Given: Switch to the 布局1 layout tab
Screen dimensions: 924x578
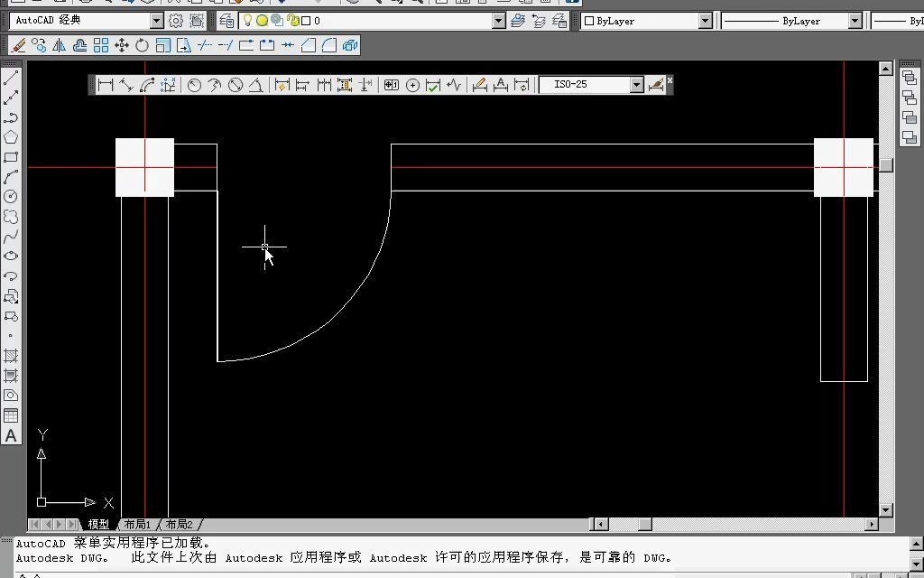Looking at the screenshot, I should [137, 525].
